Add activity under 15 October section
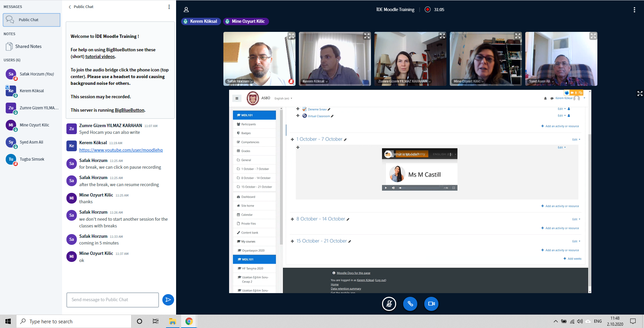 (560, 250)
